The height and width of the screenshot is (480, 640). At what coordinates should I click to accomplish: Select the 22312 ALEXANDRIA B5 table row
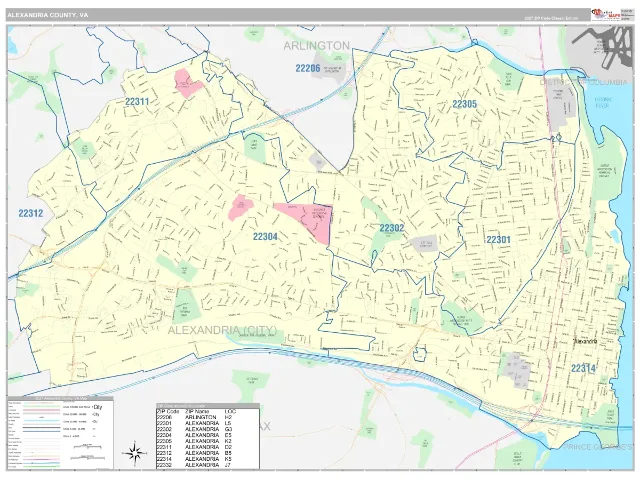(x=208, y=453)
